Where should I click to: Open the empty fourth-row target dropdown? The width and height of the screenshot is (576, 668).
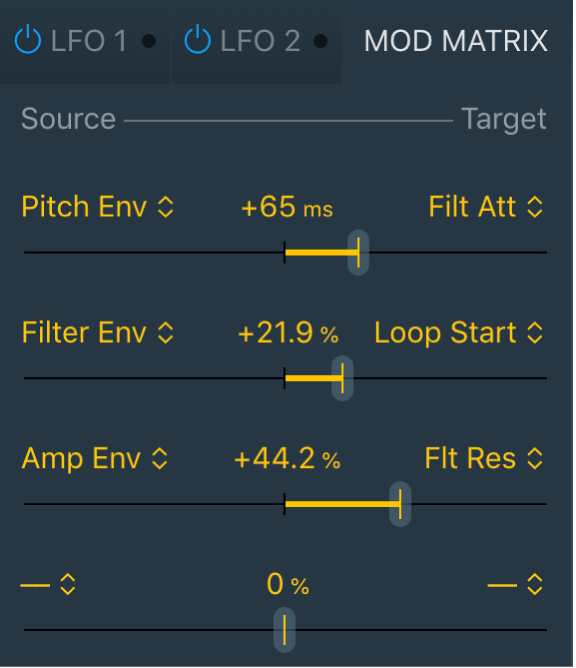coord(515,584)
